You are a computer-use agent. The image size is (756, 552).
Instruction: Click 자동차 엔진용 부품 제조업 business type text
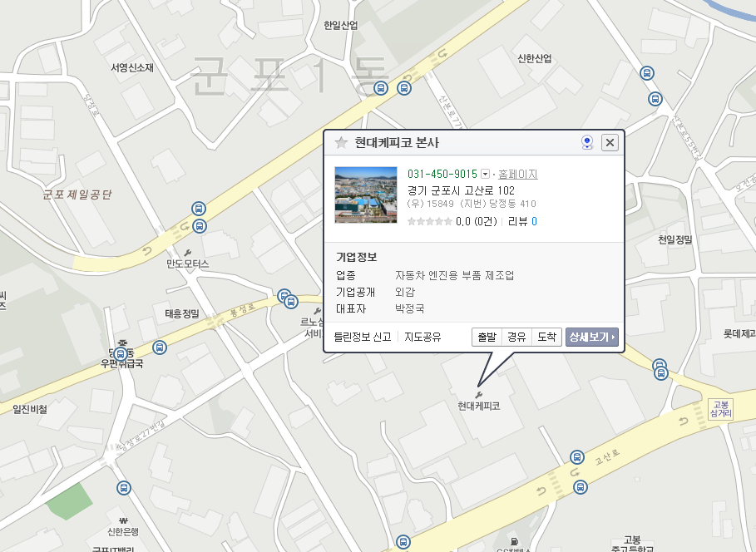coord(455,275)
